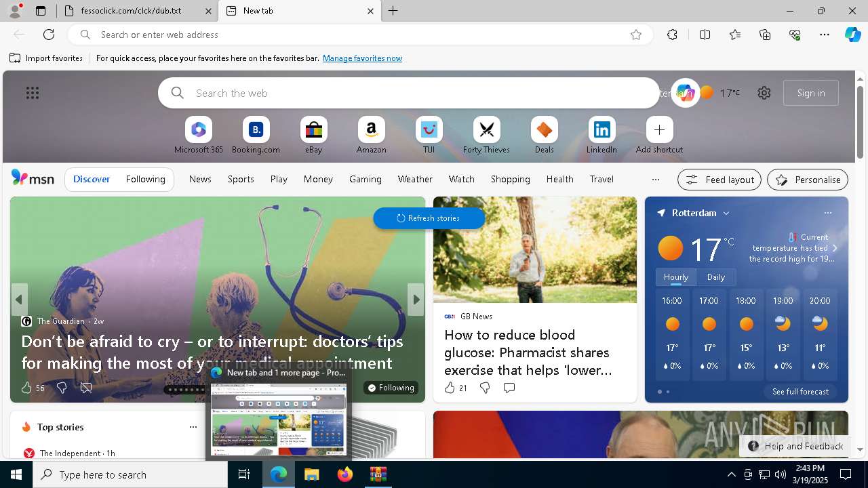Go to next carousel story arrow
Image resolution: width=868 pixels, height=488 pixels.
click(416, 300)
